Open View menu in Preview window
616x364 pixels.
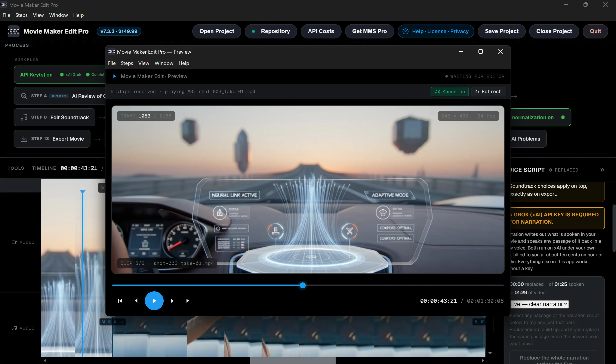pyautogui.click(x=144, y=63)
